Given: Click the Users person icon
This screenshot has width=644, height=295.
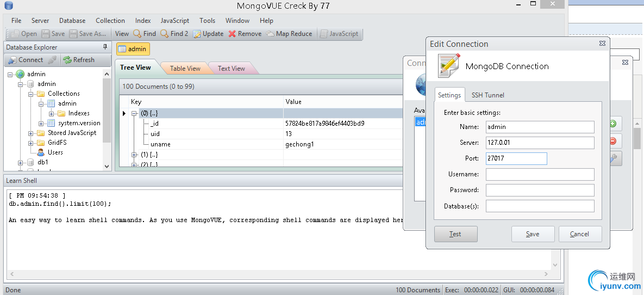Looking at the screenshot, I should (x=41, y=152).
